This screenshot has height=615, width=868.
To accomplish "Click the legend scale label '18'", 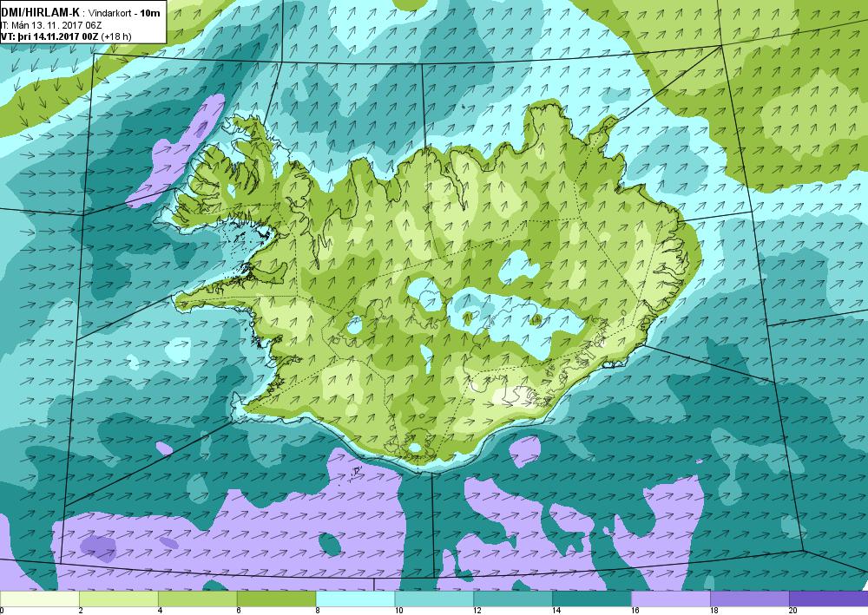I will (713, 611).
